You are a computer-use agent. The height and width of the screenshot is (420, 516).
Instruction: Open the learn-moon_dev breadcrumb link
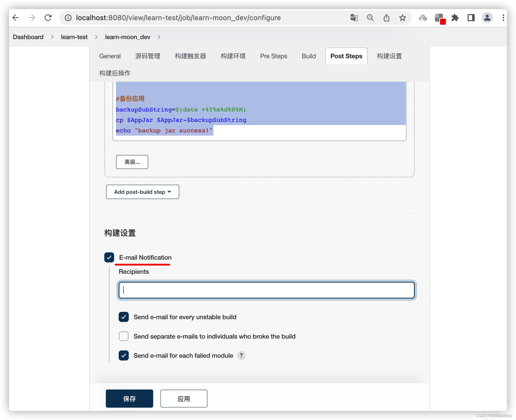click(x=127, y=37)
